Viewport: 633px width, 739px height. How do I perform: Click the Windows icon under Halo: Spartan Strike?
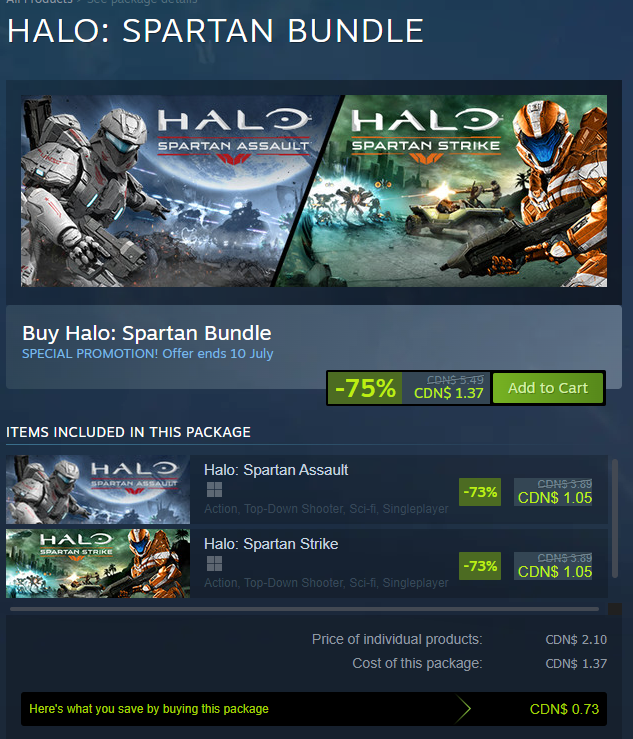pyautogui.click(x=214, y=564)
